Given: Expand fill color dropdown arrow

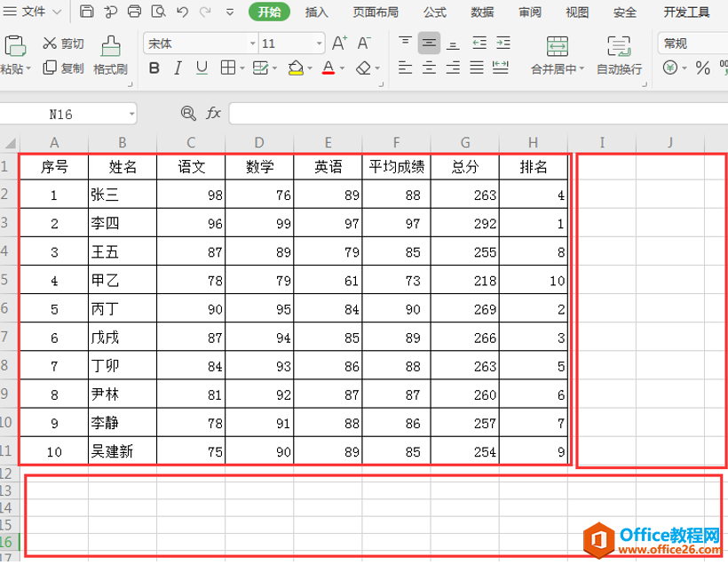Looking at the screenshot, I should pyautogui.click(x=310, y=68).
